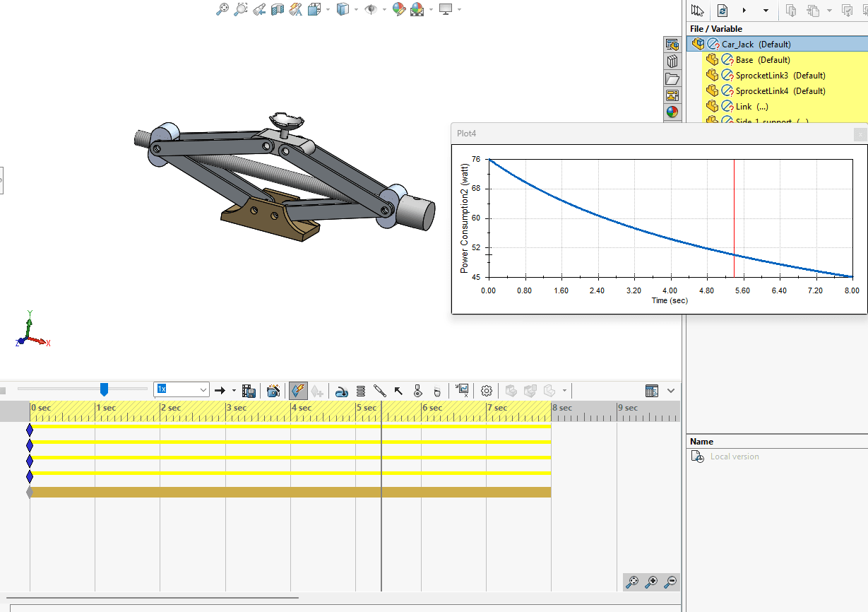Toggle the Hide/Show Items eye icon

pyautogui.click(x=371, y=9)
